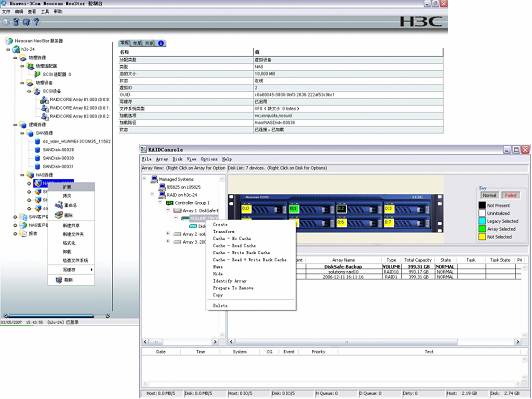Image resolution: width=532 pixels, height=399 pixels.
Task: Click Array Selected green swatch
Action: (482, 229)
